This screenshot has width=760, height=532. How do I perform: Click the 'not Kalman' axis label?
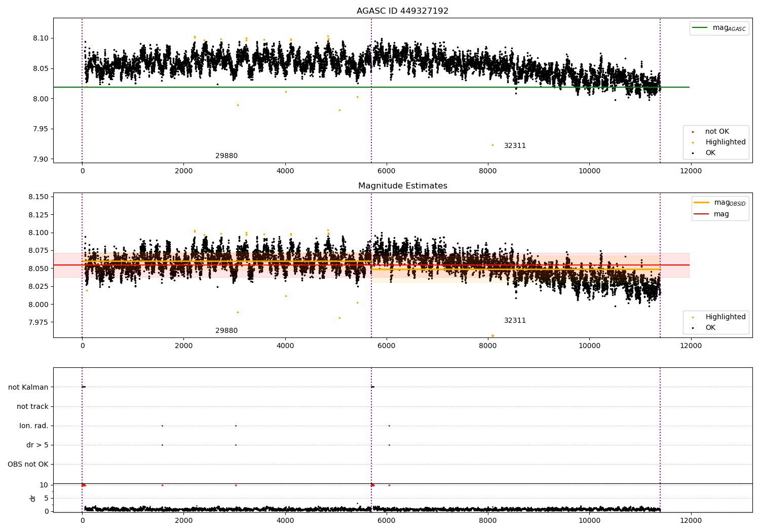click(x=28, y=388)
